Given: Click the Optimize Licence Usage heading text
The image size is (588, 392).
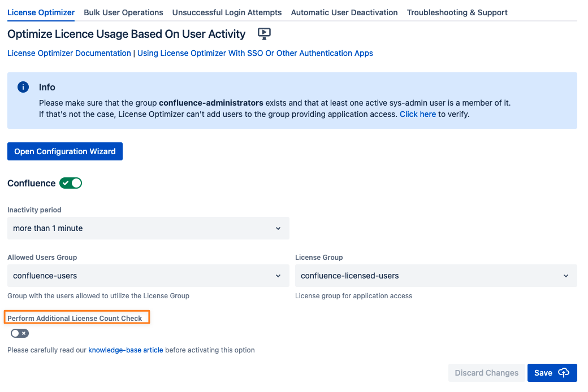Looking at the screenshot, I should pyautogui.click(x=127, y=34).
